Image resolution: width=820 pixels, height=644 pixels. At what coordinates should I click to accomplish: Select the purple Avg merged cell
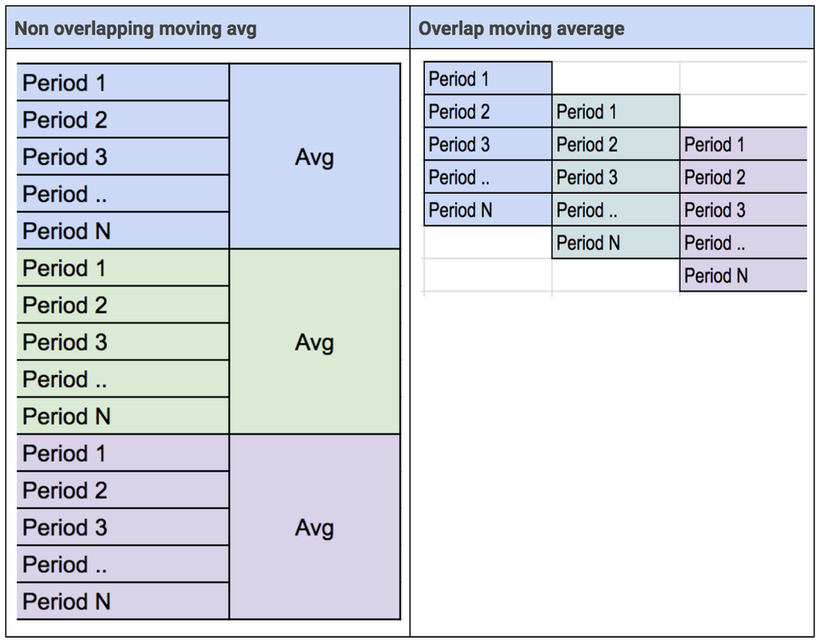tap(314, 527)
